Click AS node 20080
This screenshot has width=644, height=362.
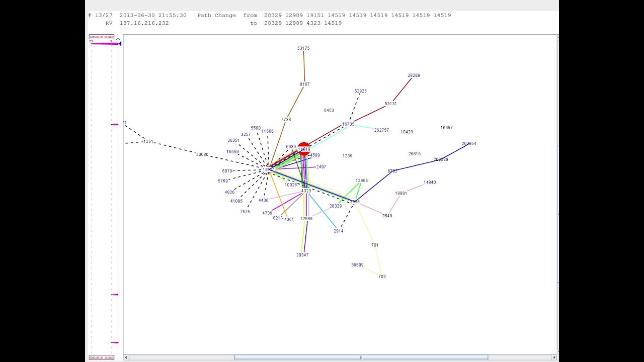pos(202,154)
